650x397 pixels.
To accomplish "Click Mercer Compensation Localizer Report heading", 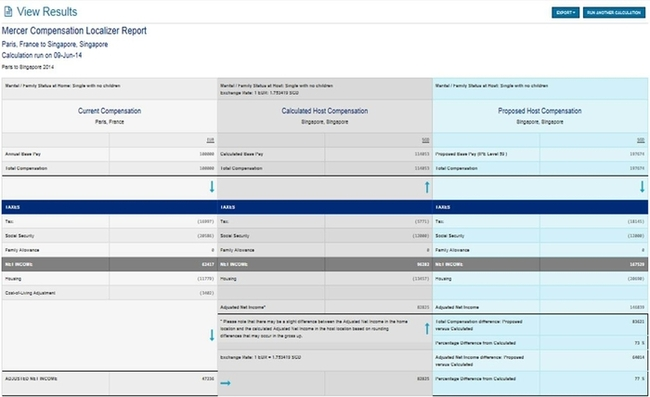I will coord(74,31).
